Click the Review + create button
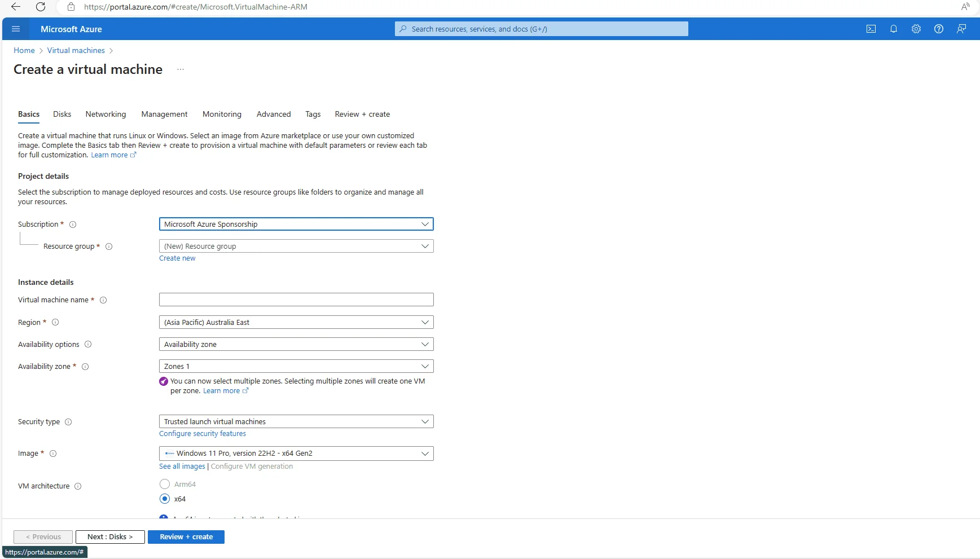The image size is (980, 559). point(186,537)
